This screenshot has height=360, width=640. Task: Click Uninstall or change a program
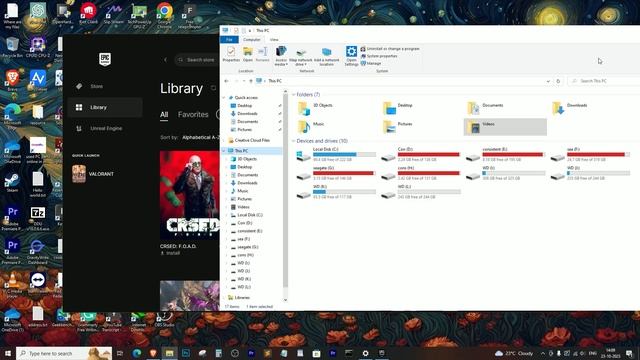(x=390, y=49)
